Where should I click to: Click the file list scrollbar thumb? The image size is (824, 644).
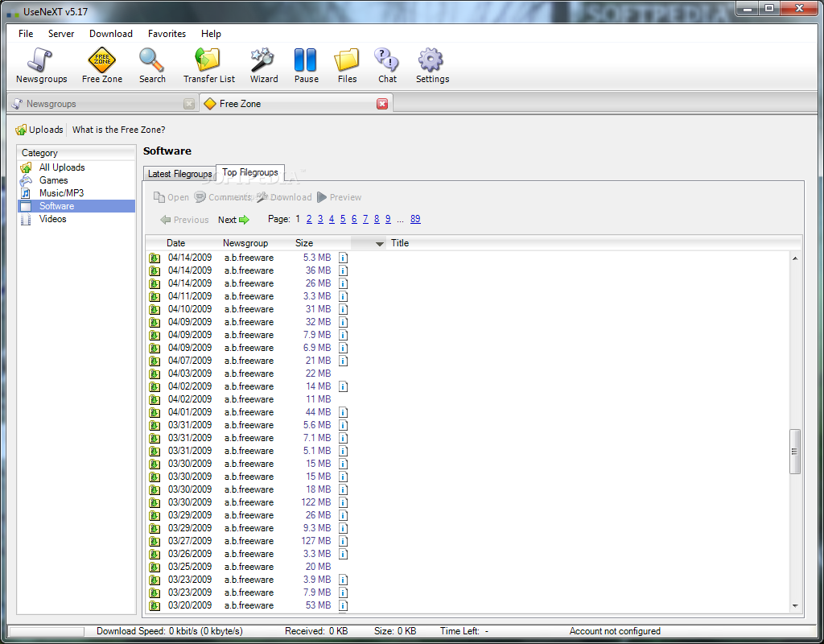point(794,452)
